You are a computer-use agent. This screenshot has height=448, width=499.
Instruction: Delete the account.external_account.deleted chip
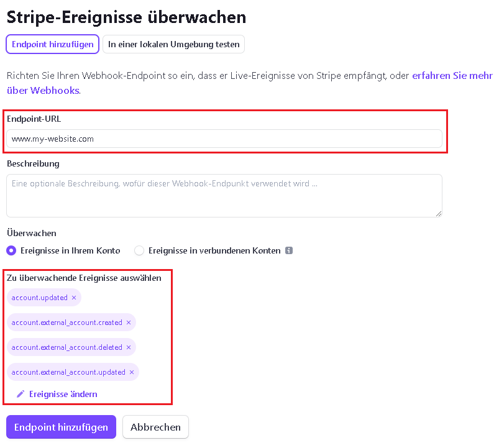(129, 347)
